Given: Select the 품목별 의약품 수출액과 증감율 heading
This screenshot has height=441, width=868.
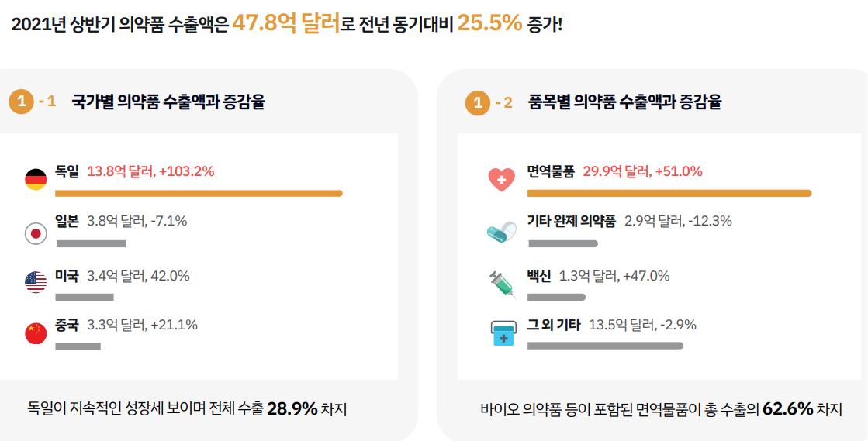Looking at the screenshot, I should [625, 102].
